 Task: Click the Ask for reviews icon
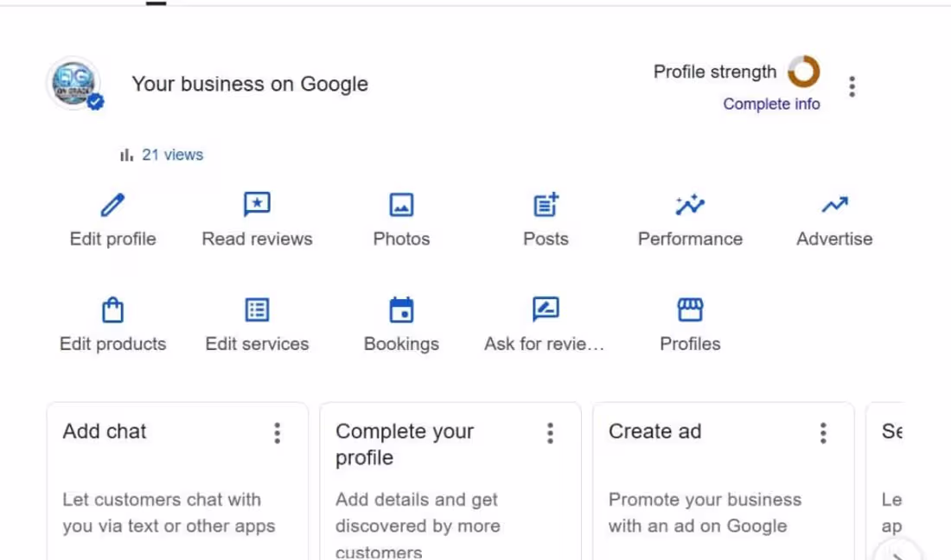click(546, 309)
